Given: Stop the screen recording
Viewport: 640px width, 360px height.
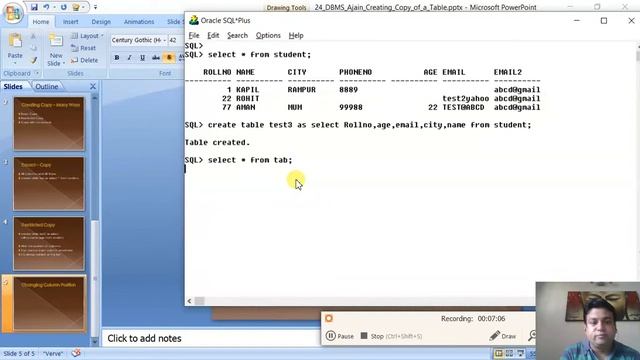Looking at the screenshot, I should (x=391, y=336).
